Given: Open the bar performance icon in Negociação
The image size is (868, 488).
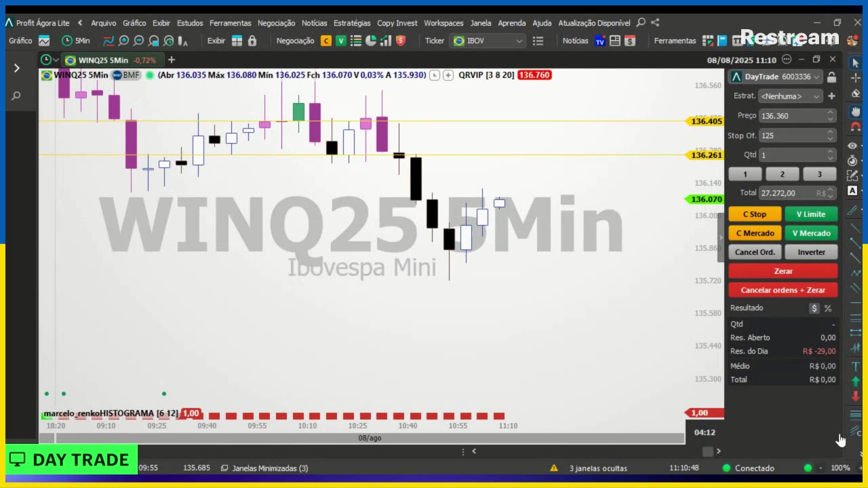Looking at the screenshot, I should [x=386, y=41].
